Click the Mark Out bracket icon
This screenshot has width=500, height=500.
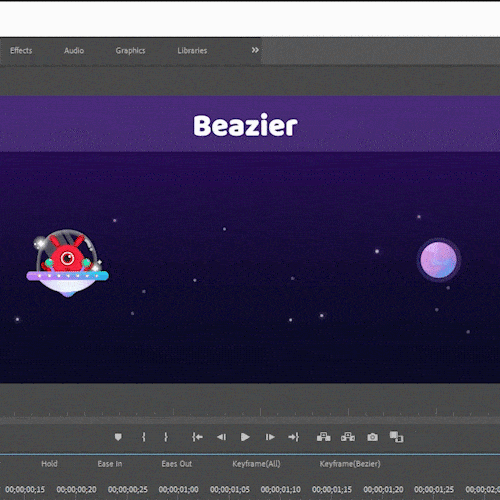click(x=166, y=437)
